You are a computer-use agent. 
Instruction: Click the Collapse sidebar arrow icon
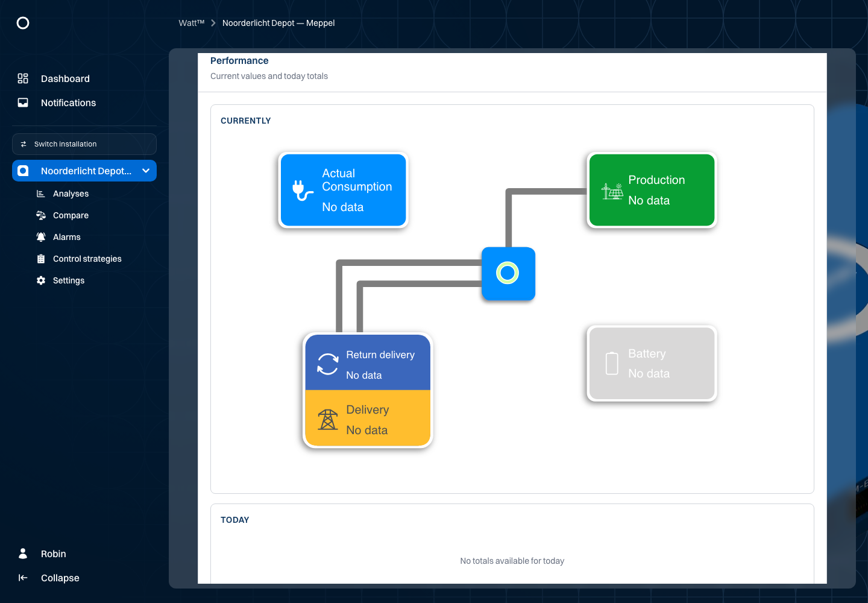(23, 578)
